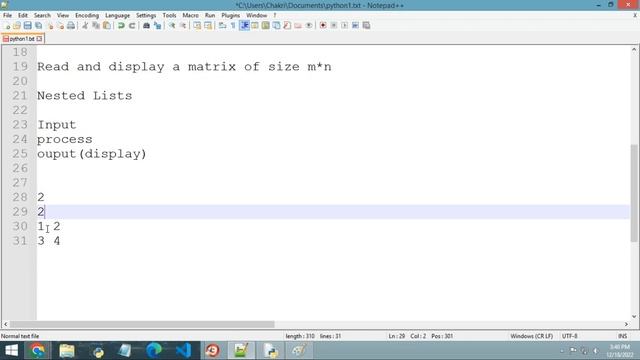
Task: Click the Save recorded macro icon
Action: (x=366, y=26)
